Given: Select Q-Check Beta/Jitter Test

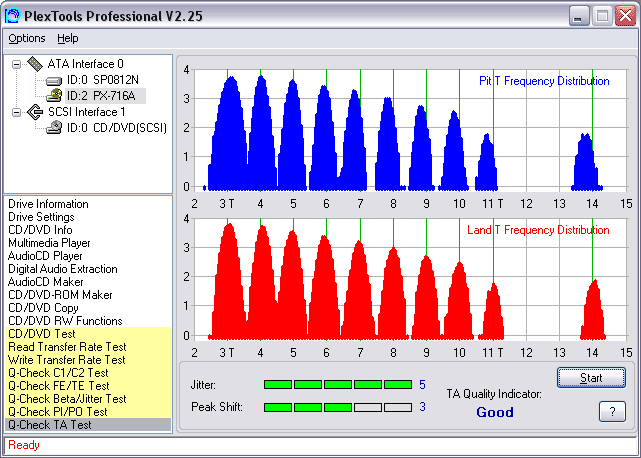Looking at the screenshot, I should (x=87, y=399).
